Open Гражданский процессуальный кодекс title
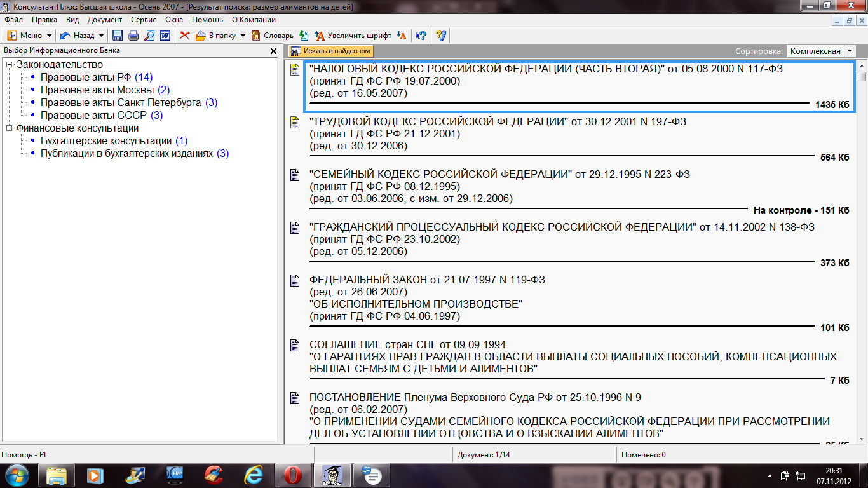This screenshot has height=488, width=868. pyautogui.click(x=562, y=227)
